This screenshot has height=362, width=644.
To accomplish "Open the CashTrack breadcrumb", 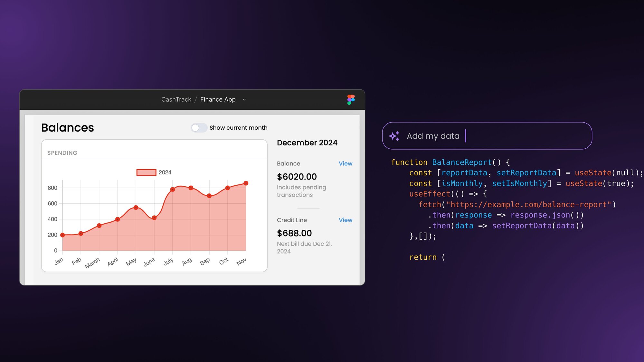I will coord(176,99).
